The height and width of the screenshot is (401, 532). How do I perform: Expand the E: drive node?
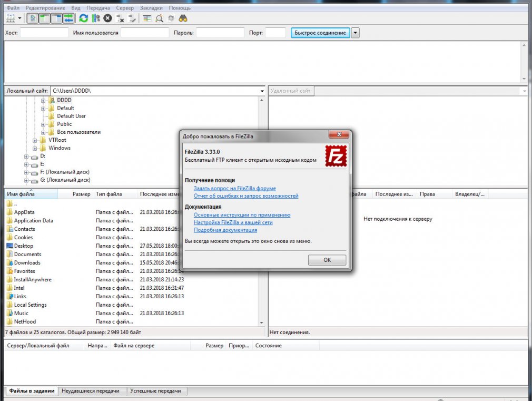[26, 165]
